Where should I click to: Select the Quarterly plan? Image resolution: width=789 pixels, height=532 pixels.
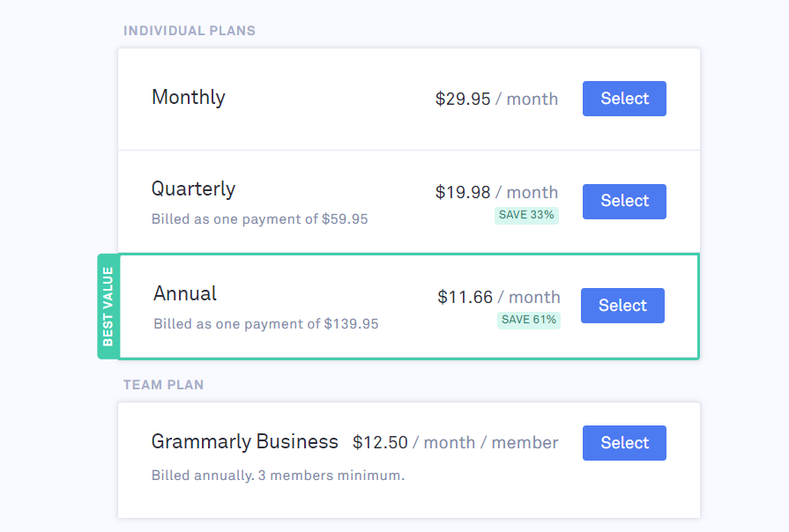click(x=624, y=201)
